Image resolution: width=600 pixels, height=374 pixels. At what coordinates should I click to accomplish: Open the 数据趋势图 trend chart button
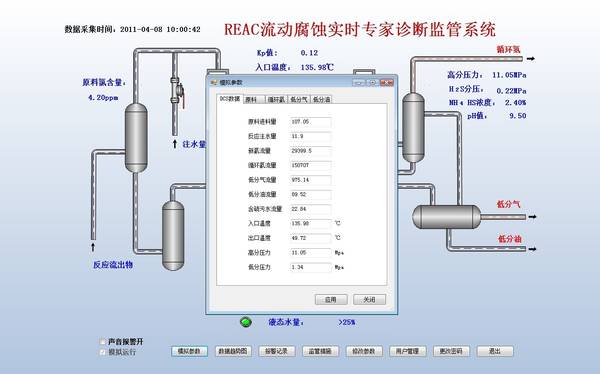tap(233, 351)
